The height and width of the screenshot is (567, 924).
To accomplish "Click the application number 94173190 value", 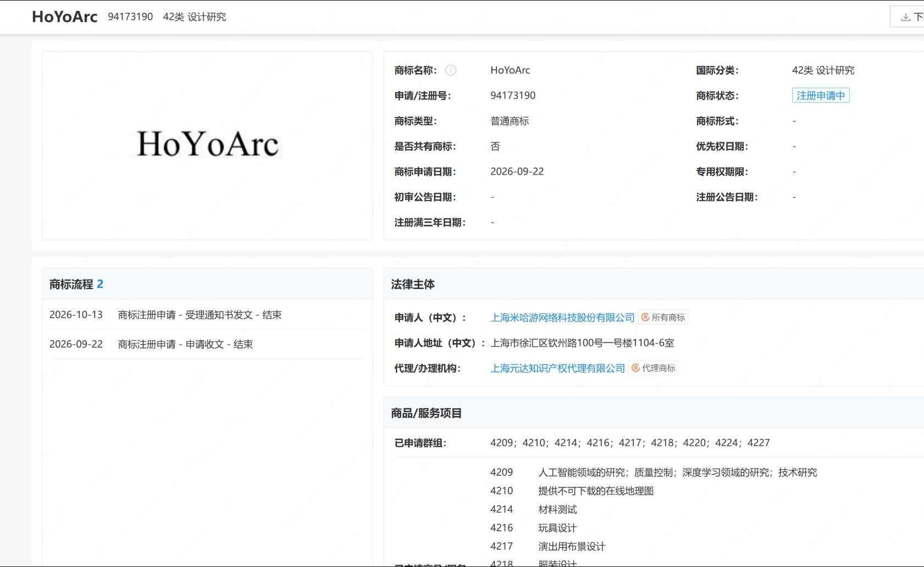I will [x=513, y=96].
